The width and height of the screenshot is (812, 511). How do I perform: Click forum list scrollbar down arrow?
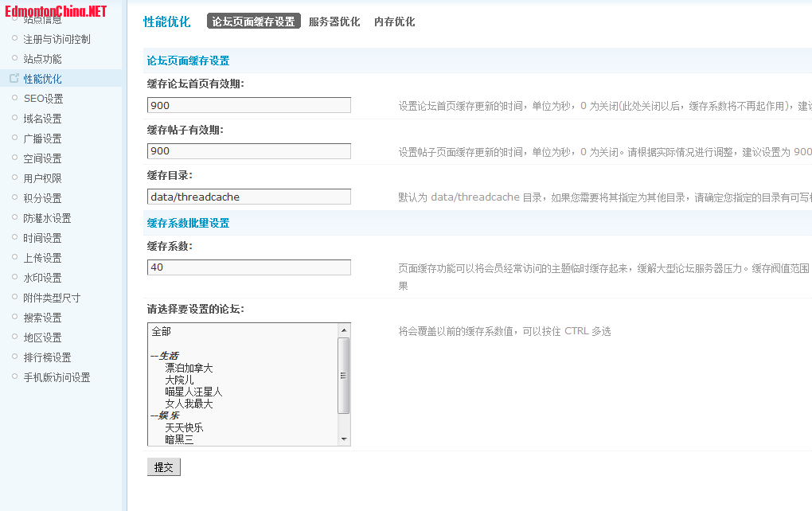coord(344,439)
